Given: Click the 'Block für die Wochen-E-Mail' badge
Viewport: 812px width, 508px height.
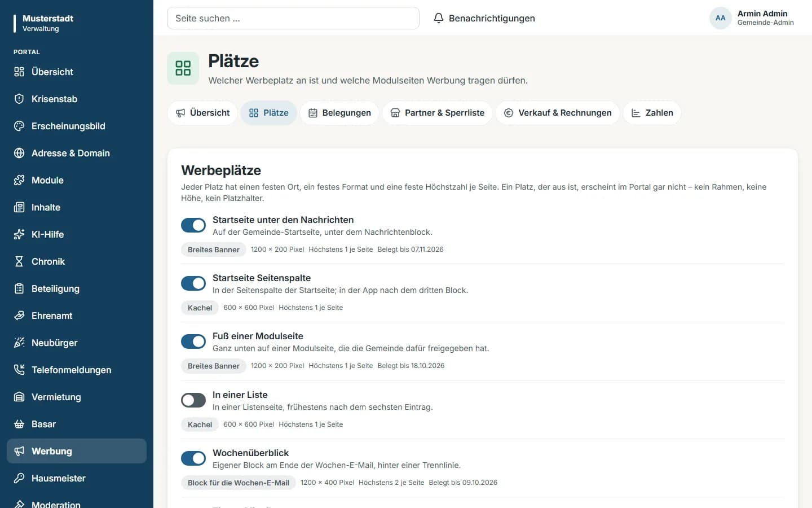Looking at the screenshot, I should [x=239, y=483].
